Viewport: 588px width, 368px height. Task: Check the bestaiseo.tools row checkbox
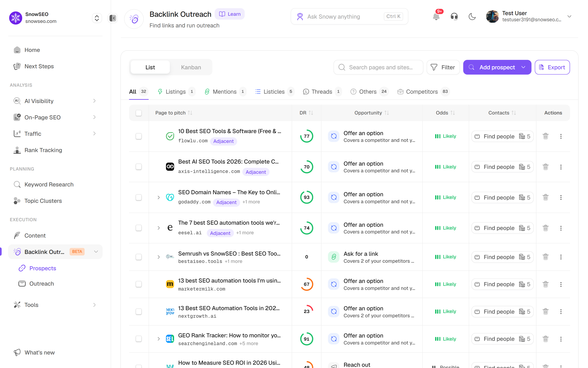(x=138, y=257)
